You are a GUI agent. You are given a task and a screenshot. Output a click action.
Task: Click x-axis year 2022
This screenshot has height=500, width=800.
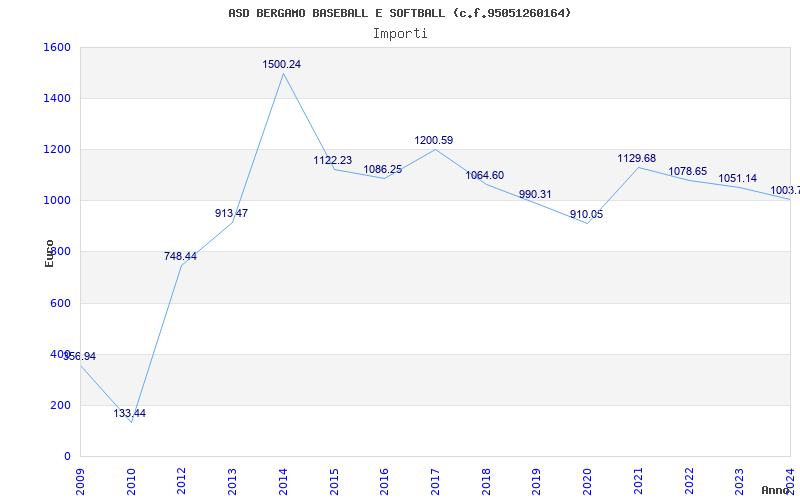(689, 481)
